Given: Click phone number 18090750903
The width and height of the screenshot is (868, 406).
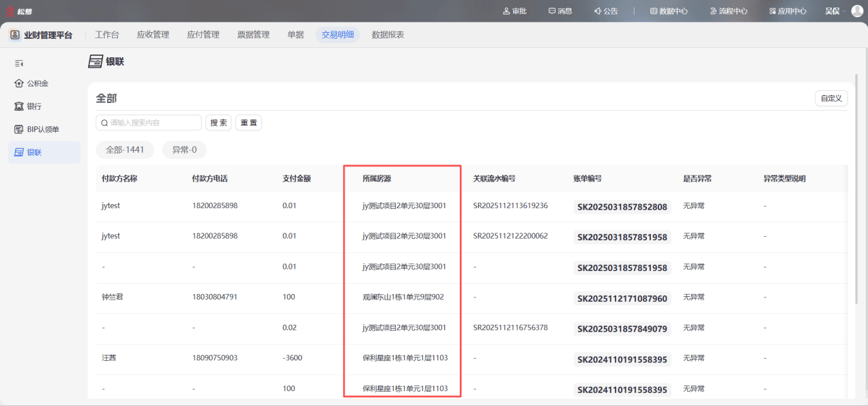Looking at the screenshot, I should [x=215, y=358].
